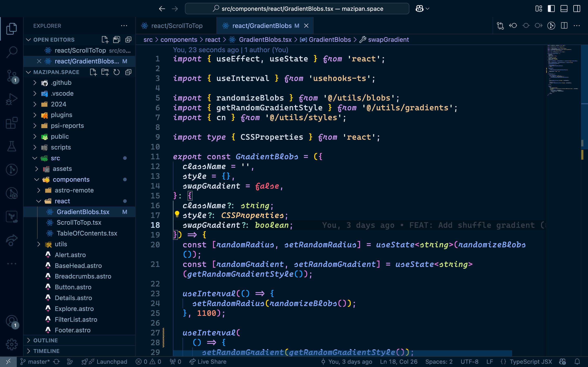Open the Extensions view
This screenshot has height=367, width=588.
pos(11,123)
